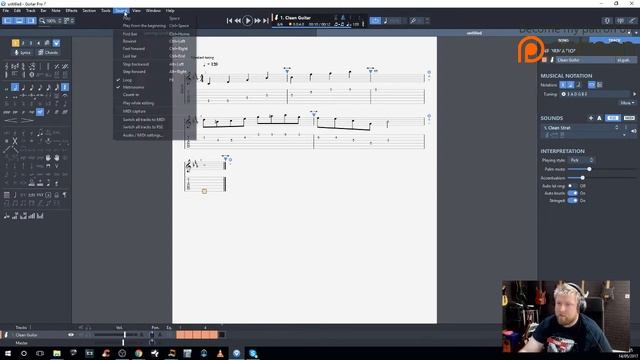This screenshot has width=640, height=360.
Task: Toggle the global view panel button
Action: (x=19, y=20)
